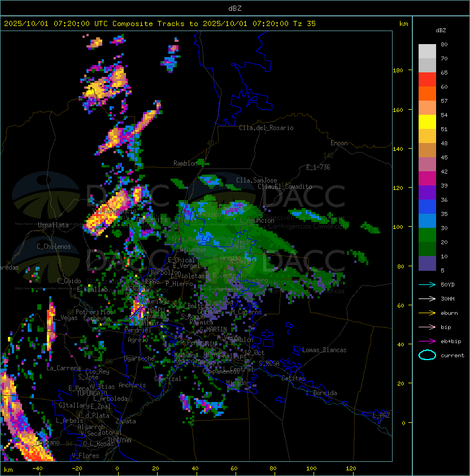Click the magenta eb+bip arrow legend icon

point(427,341)
